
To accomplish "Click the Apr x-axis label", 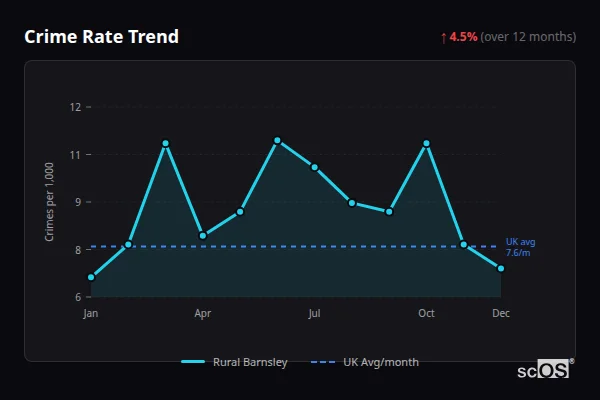I will pyautogui.click(x=203, y=314).
